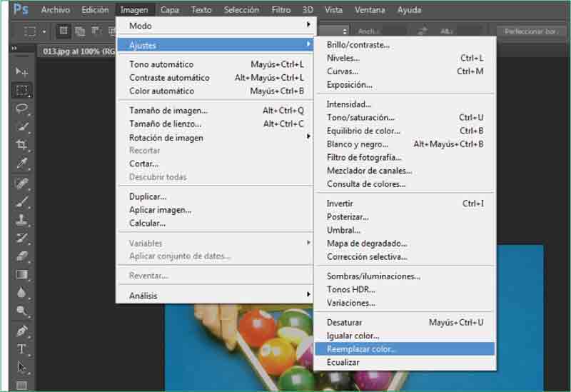Viewport: 571px width, 392px height.
Task: Select the Rectangular Marquee tool
Action: pos(22,91)
